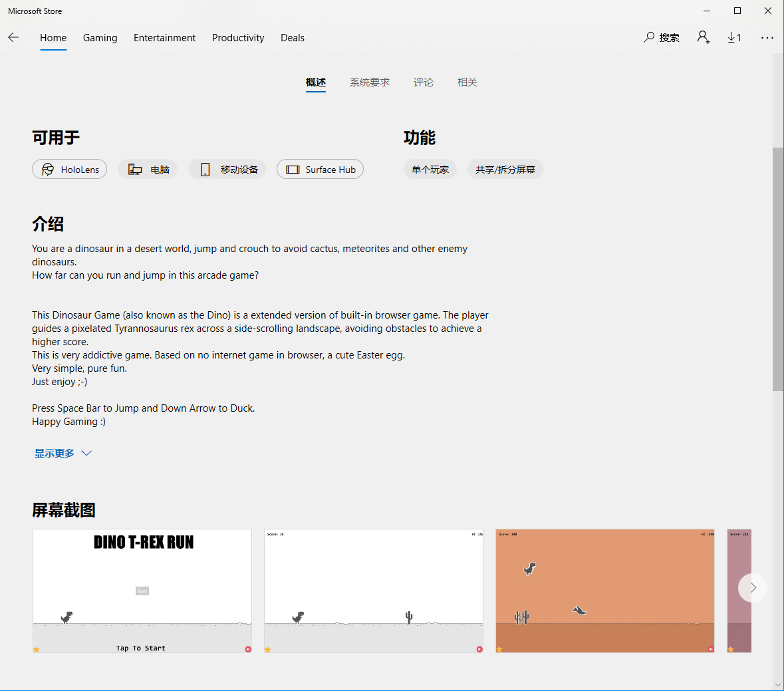Image resolution: width=784 pixels, height=691 pixels.
Task: Go to the 相关 related tab
Action: (x=467, y=82)
